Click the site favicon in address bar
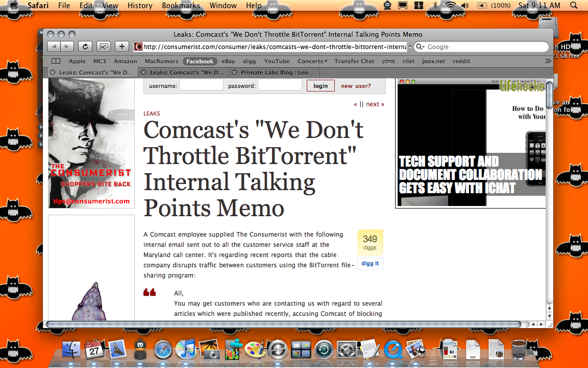 (x=138, y=47)
